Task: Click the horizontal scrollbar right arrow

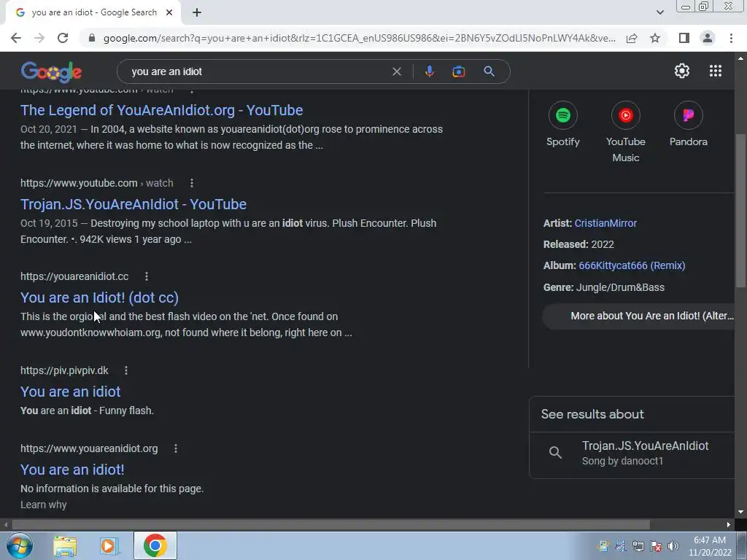Action: [x=729, y=524]
